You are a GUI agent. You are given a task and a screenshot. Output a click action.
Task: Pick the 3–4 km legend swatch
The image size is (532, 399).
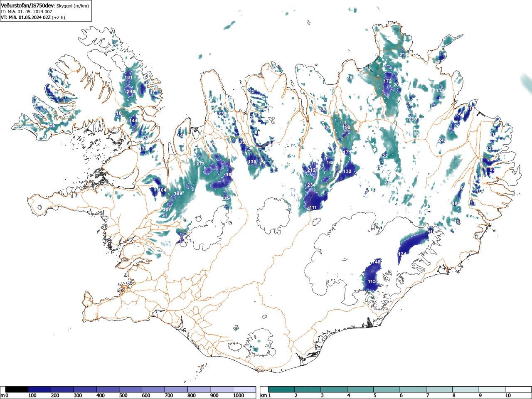coord(334,389)
